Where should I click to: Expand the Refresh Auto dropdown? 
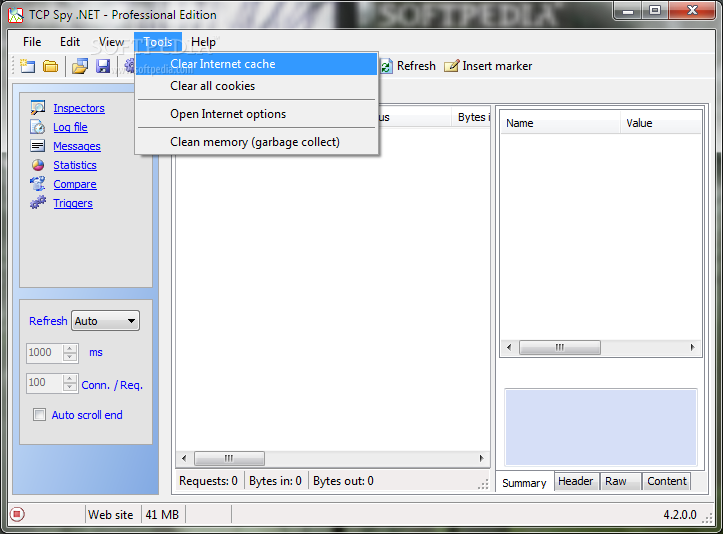(131, 321)
